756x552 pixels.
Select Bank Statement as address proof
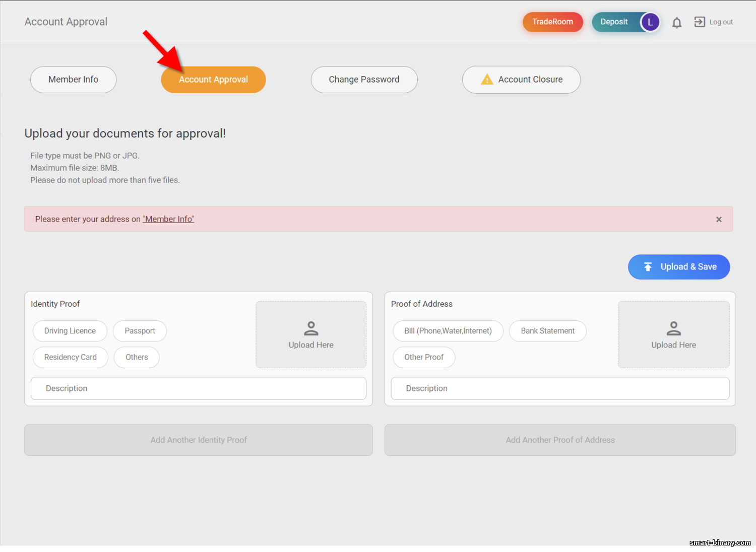548,331
